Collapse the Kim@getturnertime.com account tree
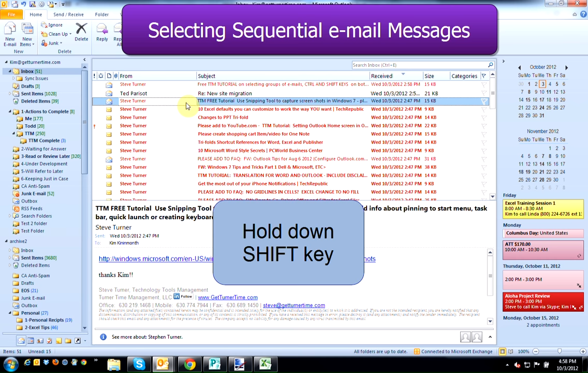588x373 pixels. coord(6,62)
